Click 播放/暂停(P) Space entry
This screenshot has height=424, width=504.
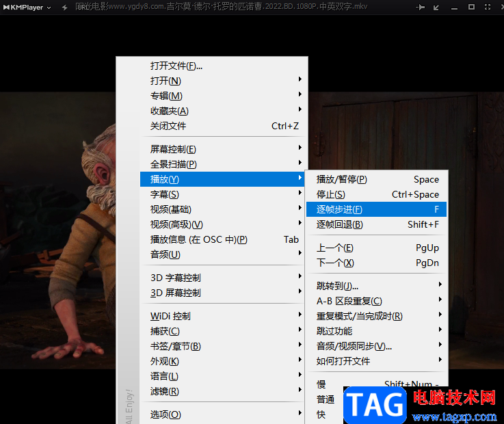pos(376,179)
